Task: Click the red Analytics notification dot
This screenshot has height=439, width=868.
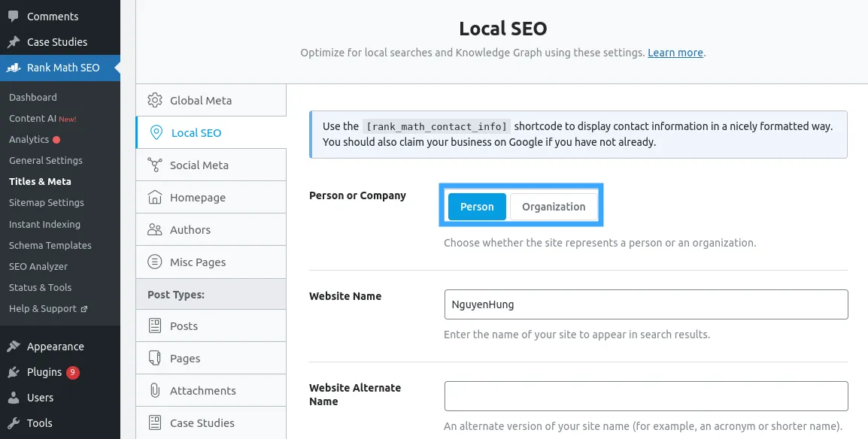Action: [x=56, y=140]
